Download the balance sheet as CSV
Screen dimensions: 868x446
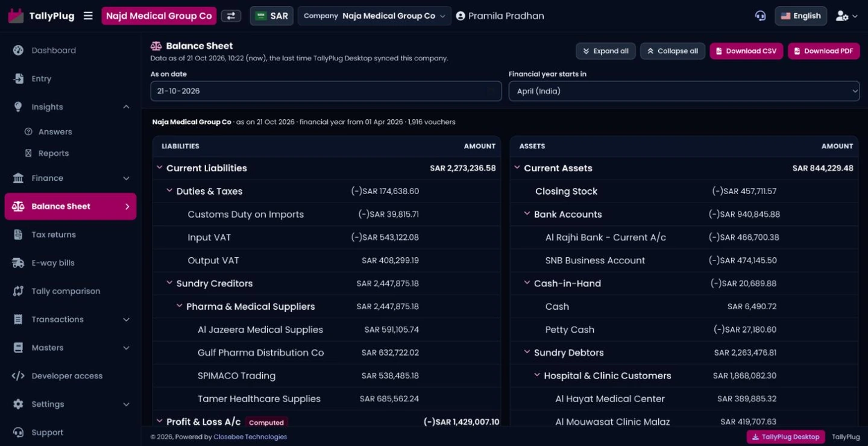(x=746, y=51)
